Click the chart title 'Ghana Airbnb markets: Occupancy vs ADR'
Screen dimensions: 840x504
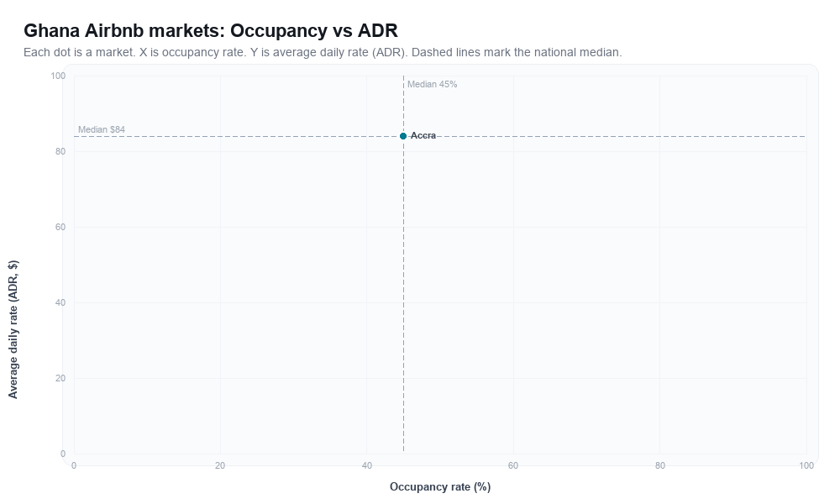tap(211, 30)
